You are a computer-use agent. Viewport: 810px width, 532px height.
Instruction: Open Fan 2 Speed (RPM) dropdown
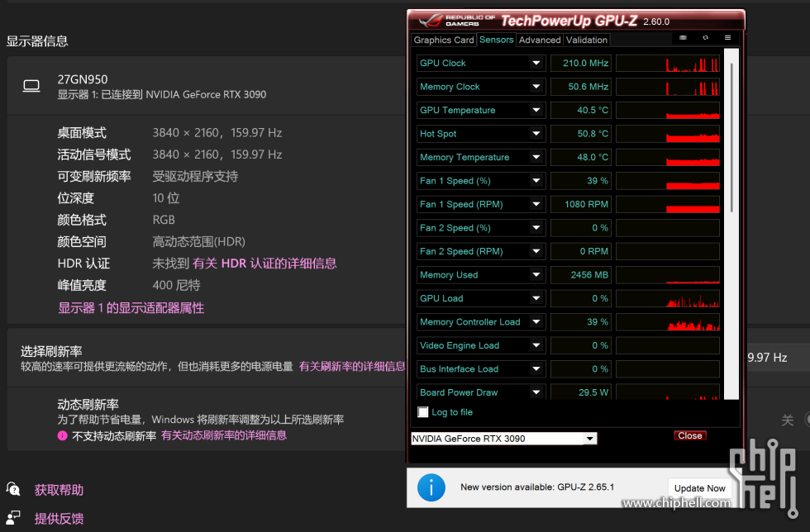point(536,251)
